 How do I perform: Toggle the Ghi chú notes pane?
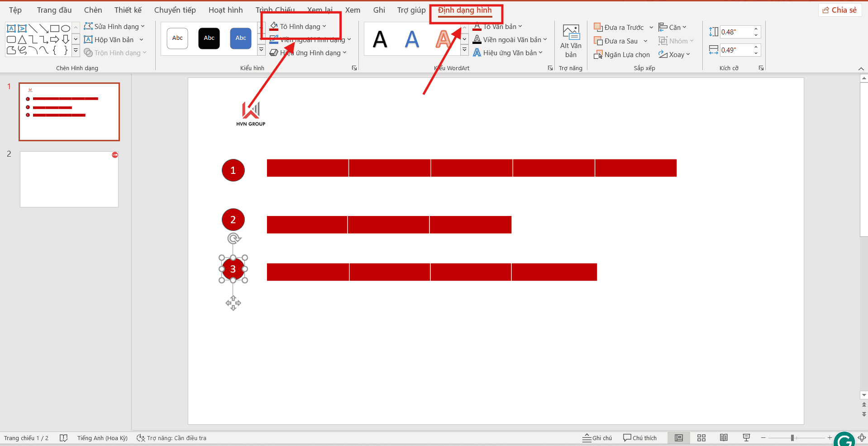click(597, 438)
